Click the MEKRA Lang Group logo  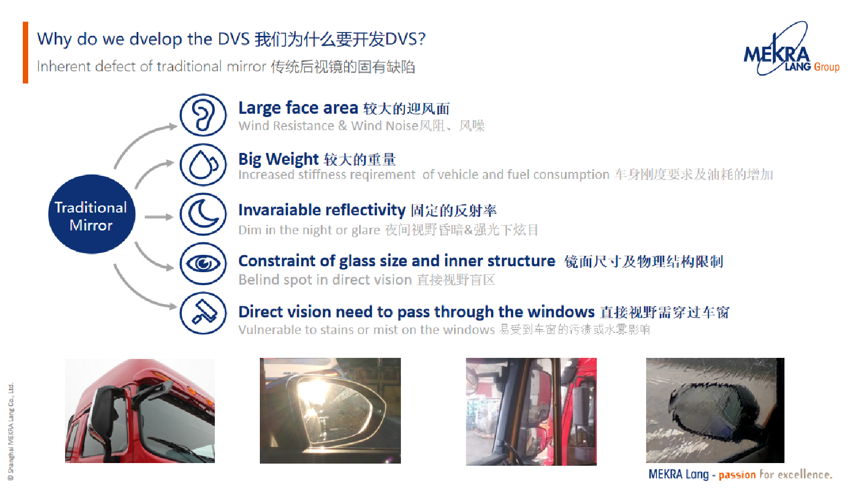[x=791, y=50]
